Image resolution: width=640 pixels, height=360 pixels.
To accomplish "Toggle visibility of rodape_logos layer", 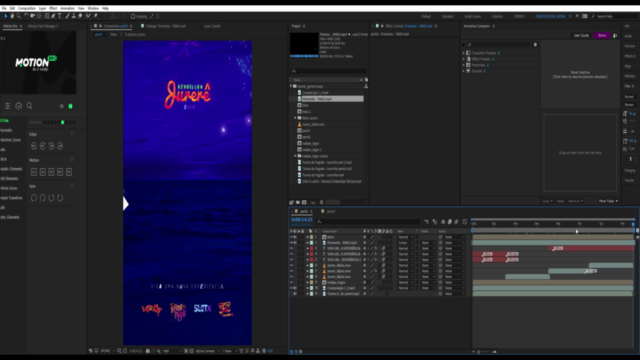I will click(291, 282).
